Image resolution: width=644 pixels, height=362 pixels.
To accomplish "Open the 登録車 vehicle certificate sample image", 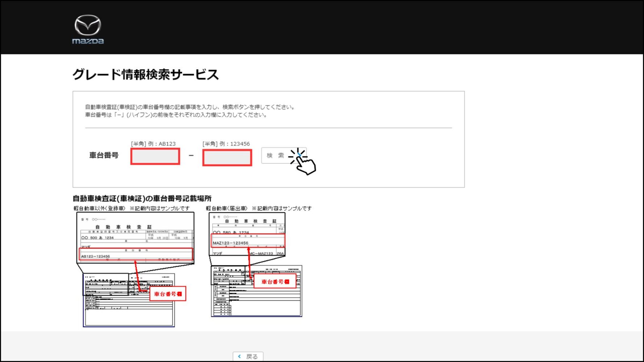I will coord(135,270).
